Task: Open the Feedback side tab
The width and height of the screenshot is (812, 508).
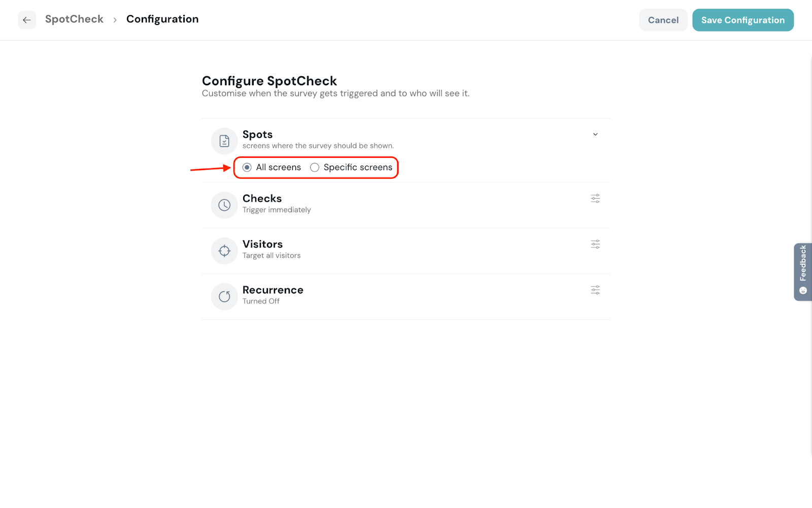Action: point(803,272)
